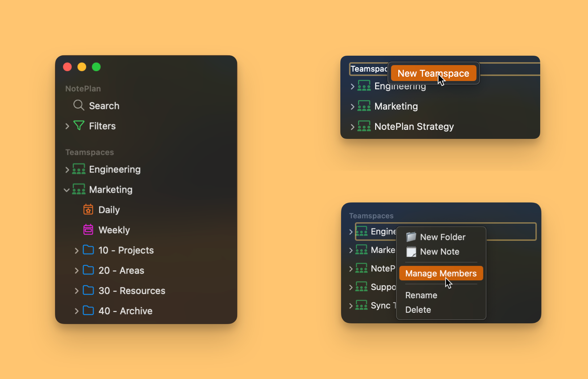Select NotePlan Strategy row in top-right panel
This screenshot has height=379, width=588.
coord(440,126)
